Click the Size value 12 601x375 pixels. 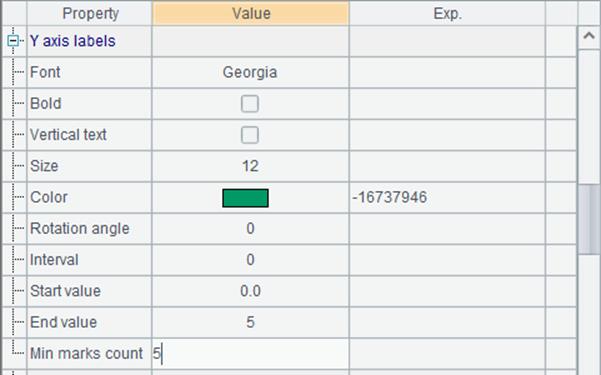pos(250,166)
